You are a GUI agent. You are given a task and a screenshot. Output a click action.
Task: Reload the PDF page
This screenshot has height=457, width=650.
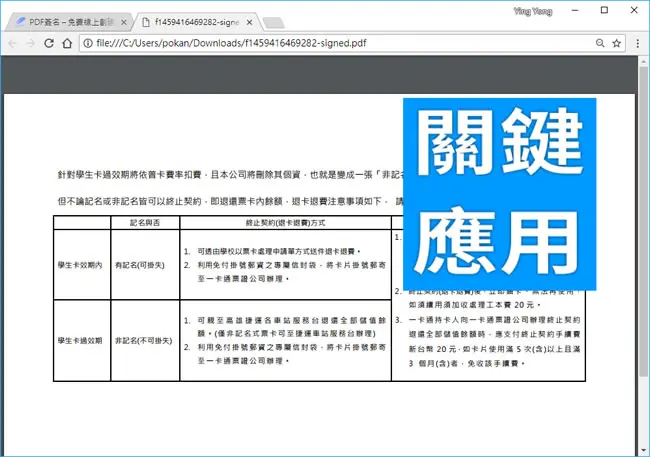[x=49, y=43]
